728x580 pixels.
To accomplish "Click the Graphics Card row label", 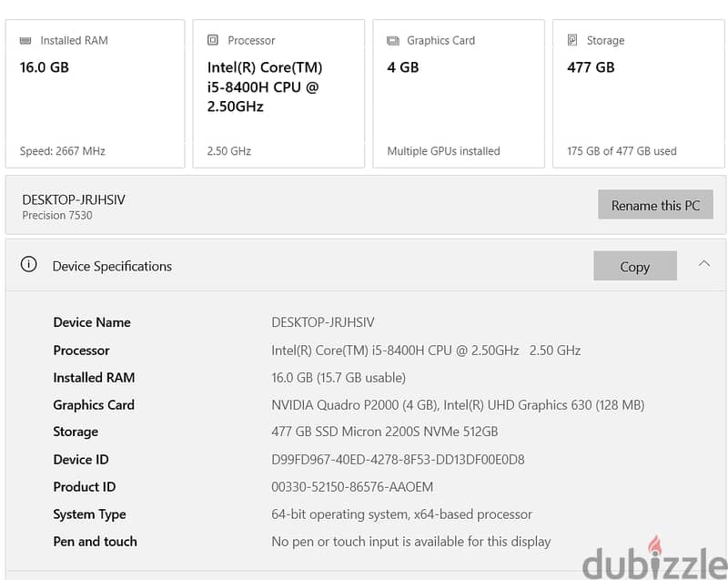I will click(x=94, y=405).
